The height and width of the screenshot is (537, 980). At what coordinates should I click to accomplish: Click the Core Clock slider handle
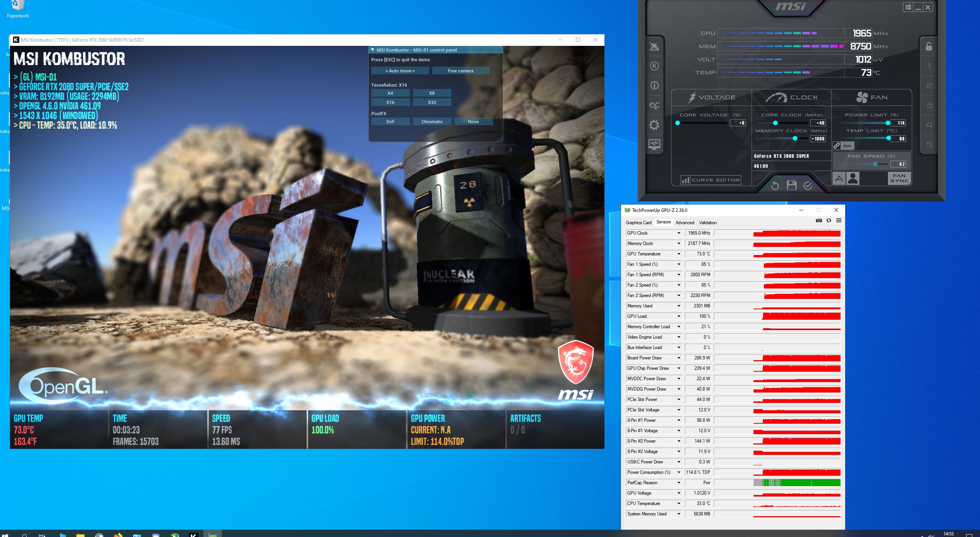pos(775,123)
